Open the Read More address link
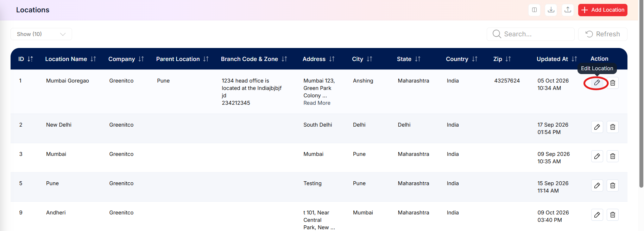The width and height of the screenshot is (644, 231). click(x=317, y=103)
